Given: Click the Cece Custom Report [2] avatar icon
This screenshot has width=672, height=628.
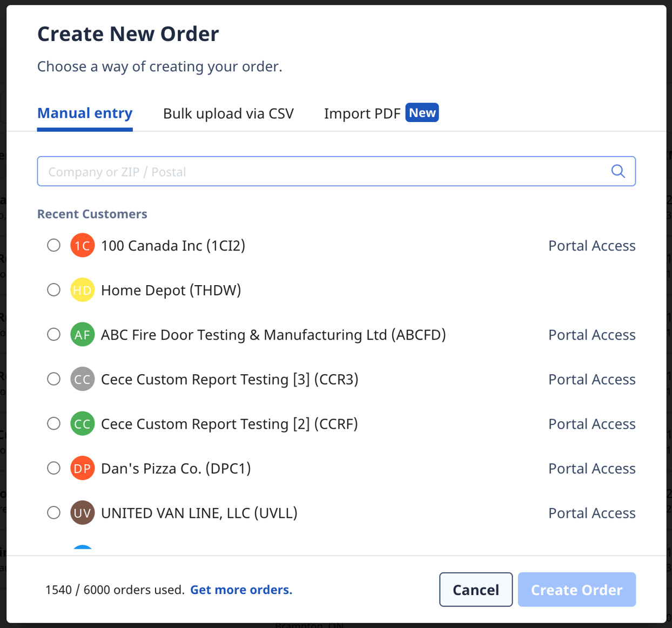Looking at the screenshot, I should click(82, 423).
